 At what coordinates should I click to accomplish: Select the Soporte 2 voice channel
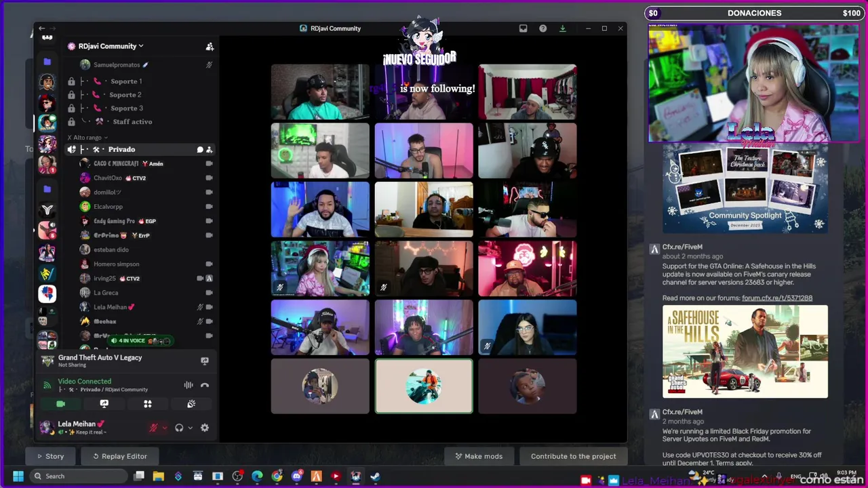127,95
